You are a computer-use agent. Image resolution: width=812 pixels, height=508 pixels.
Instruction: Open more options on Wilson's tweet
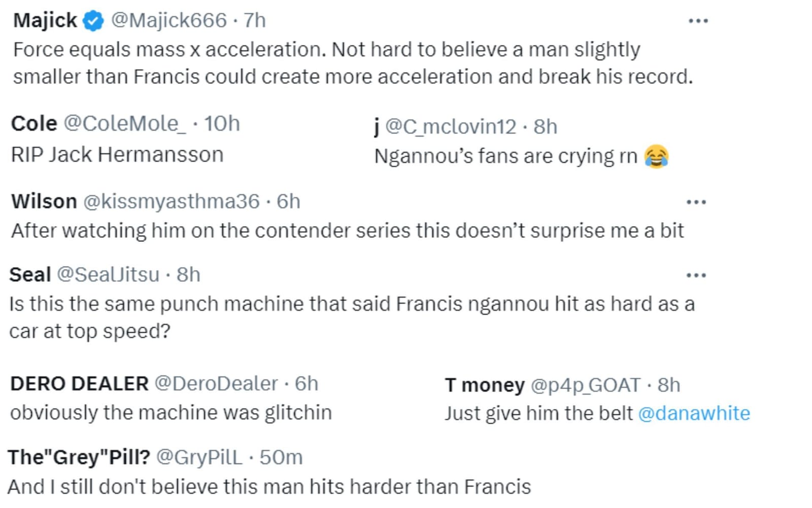coord(696,202)
